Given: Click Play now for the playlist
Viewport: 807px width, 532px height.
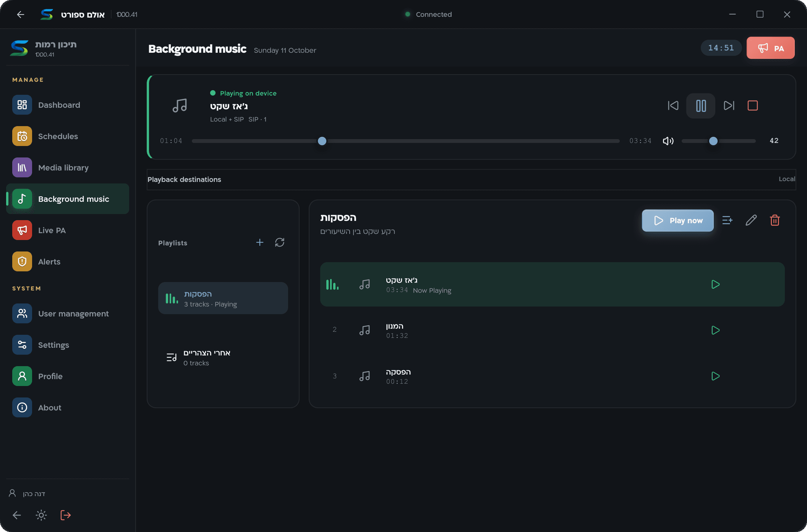Looking at the screenshot, I should (x=678, y=221).
